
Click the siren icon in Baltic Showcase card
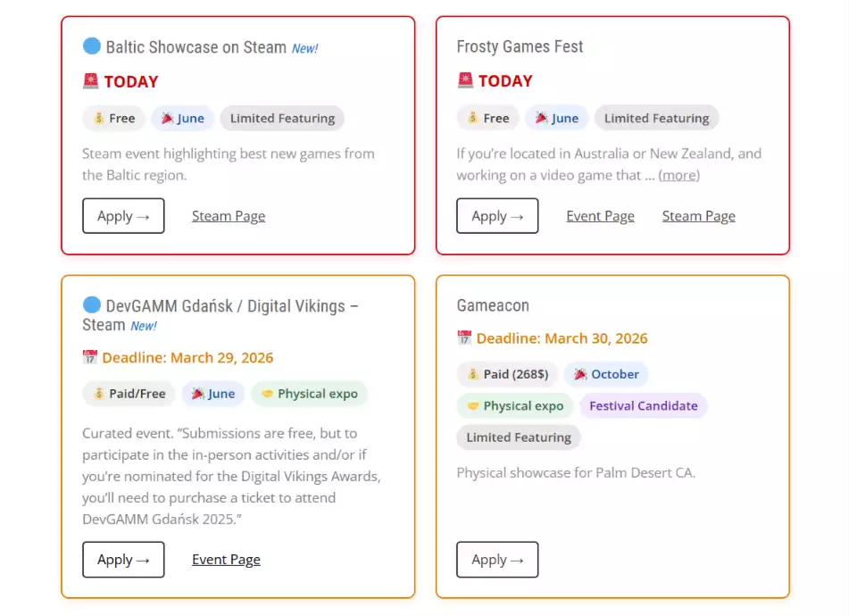90,80
